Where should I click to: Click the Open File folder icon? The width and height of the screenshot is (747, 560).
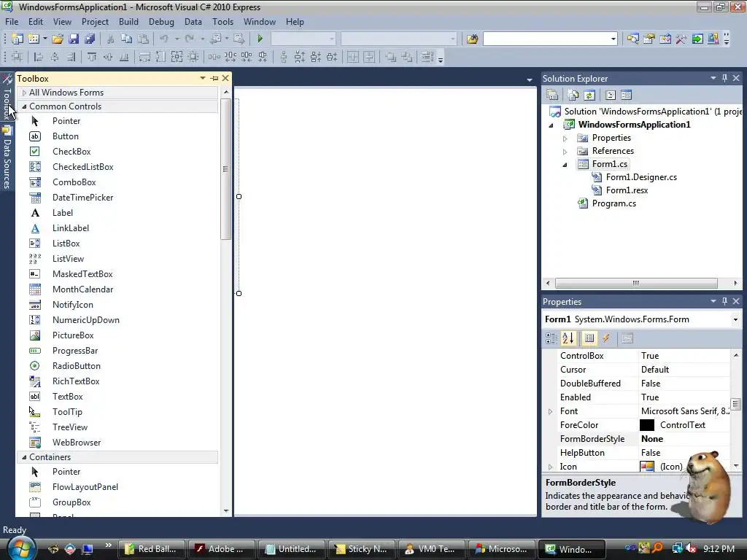[58, 39]
